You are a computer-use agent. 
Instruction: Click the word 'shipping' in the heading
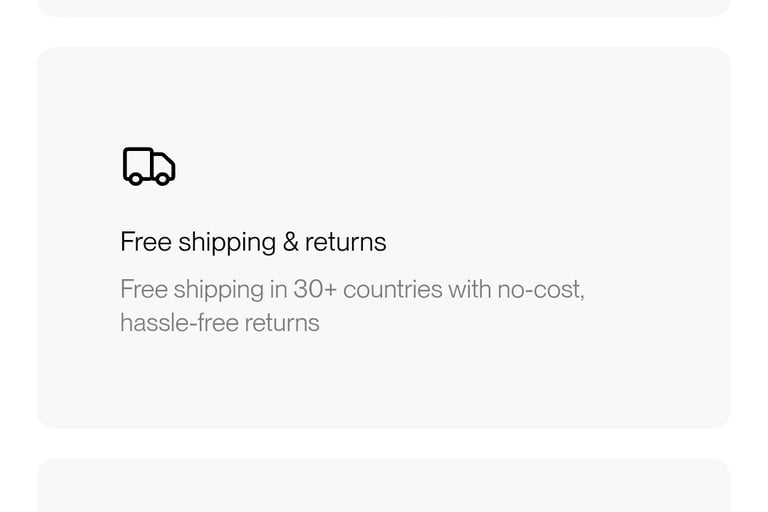pos(227,243)
